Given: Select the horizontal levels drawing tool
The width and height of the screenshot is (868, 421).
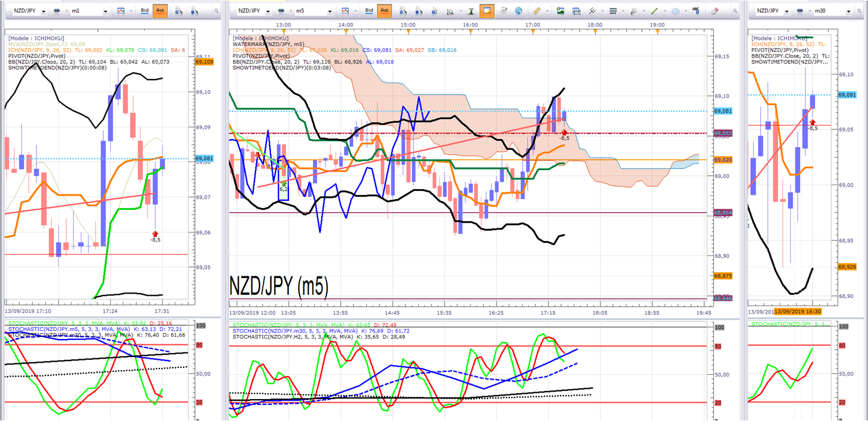Looking at the screenshot, I should point(613,11).
